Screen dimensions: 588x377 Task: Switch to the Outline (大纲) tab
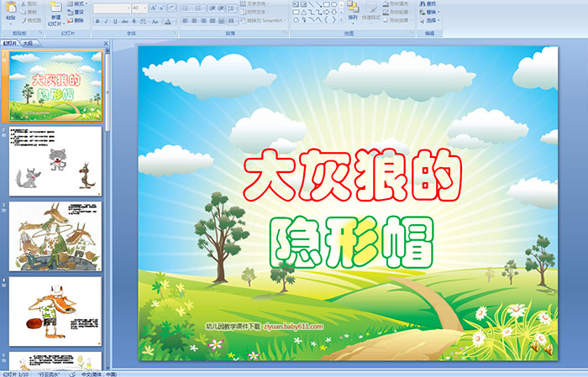[x=29, y=42]
